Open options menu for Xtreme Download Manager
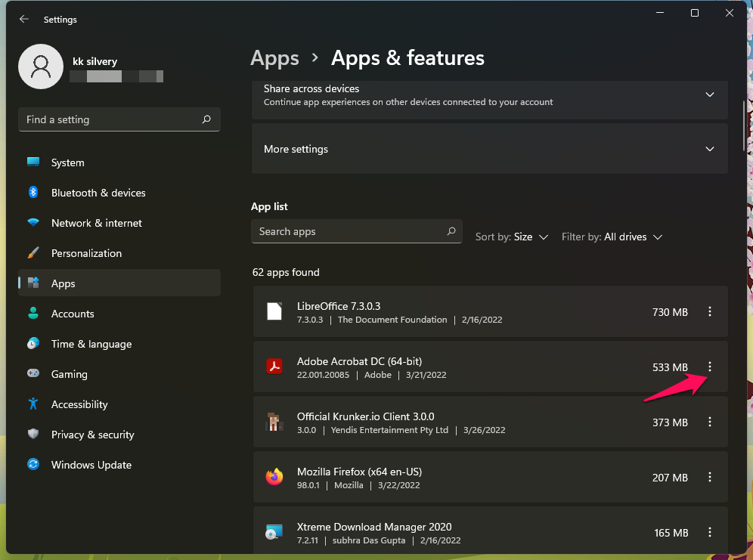The image size is (753, 560). pyautogui.click(x=710, y=532)
